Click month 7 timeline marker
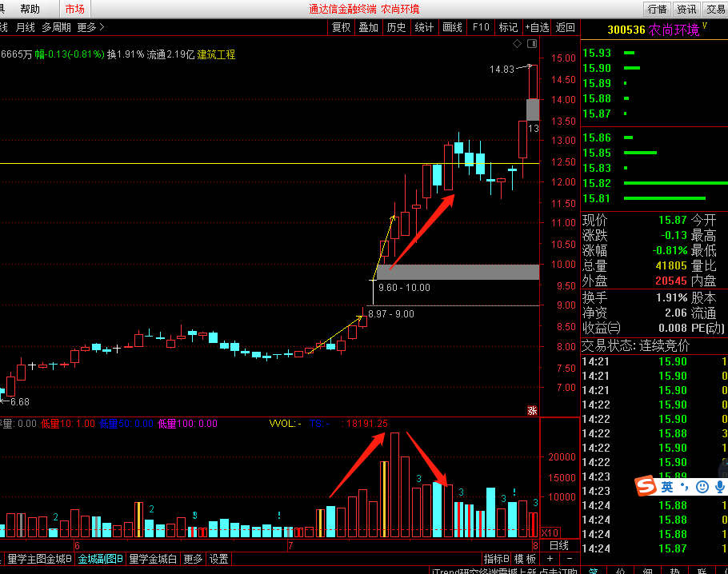 click(290, 546)
